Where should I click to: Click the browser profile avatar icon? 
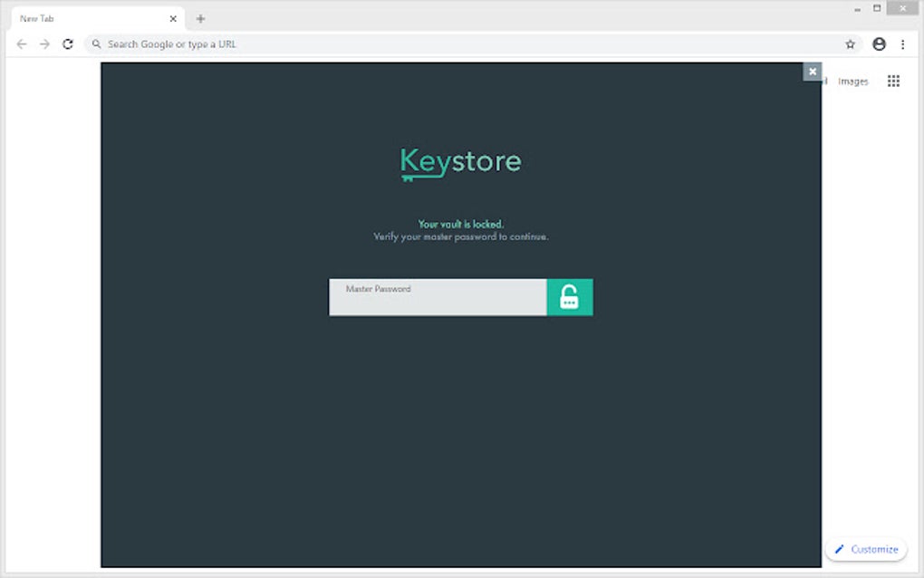[x=878, y=43]
